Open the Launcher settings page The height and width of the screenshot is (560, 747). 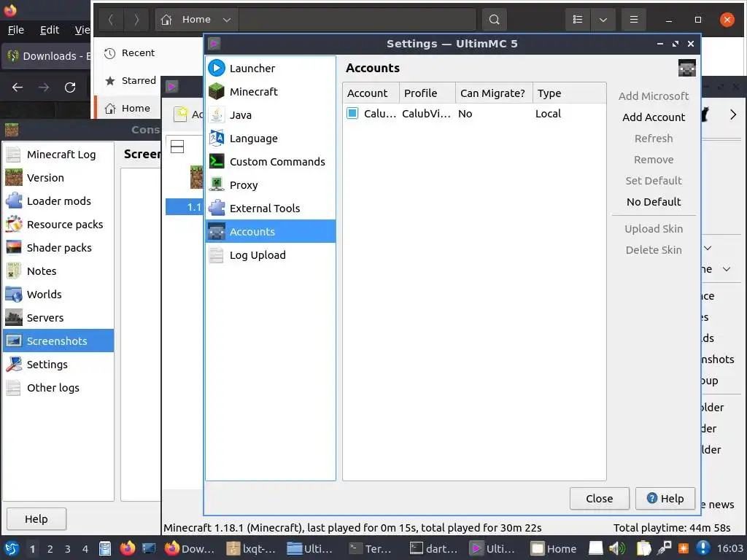click(x=270, y=68)
